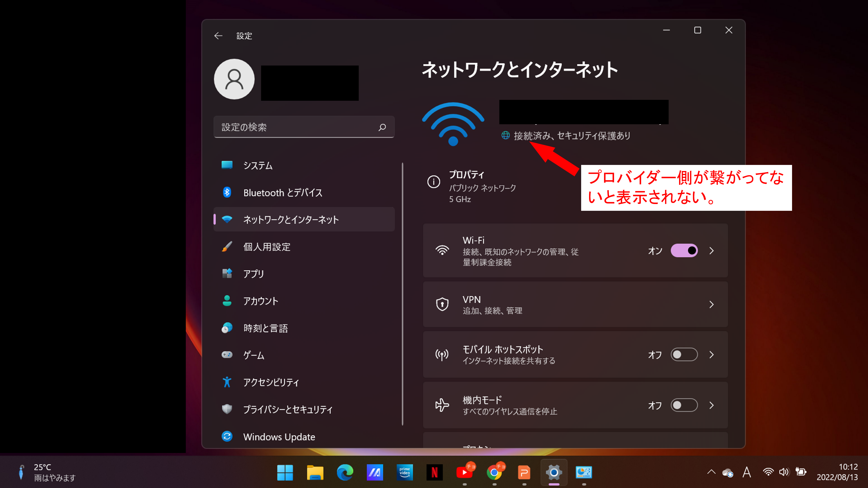868x488 pixels.
Task: Click the search magnifier icon
Action: (382, 127)
